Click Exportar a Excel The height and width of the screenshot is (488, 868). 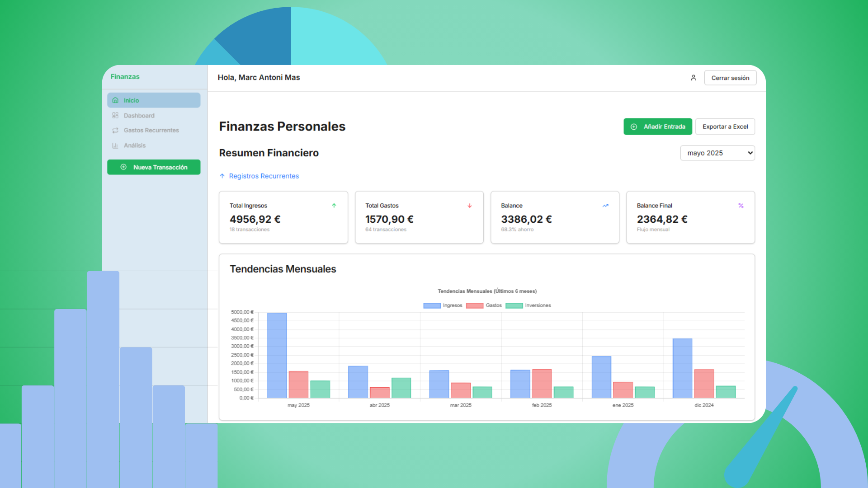(725, 127)
